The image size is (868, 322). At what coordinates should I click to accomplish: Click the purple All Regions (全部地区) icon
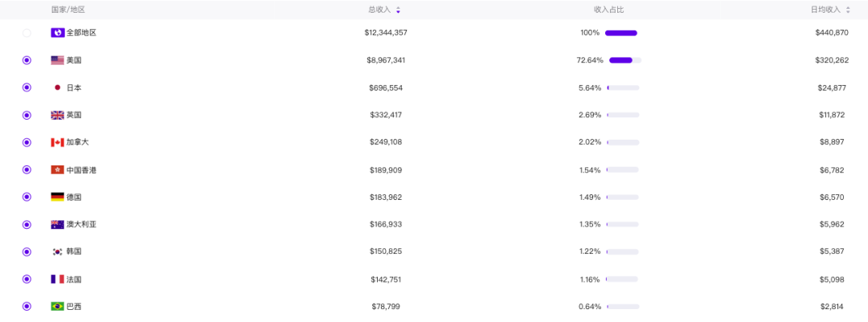[x=57, y=33]
